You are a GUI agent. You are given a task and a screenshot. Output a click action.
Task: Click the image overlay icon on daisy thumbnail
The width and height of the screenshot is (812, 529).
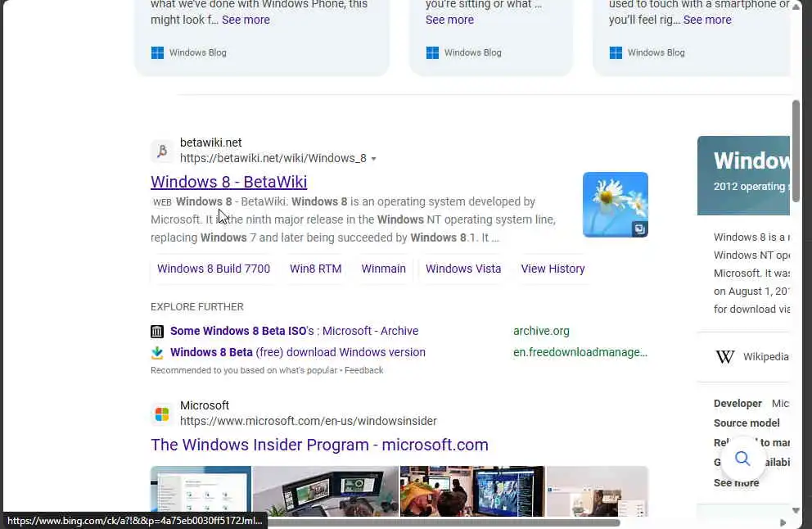coord(639,228)
